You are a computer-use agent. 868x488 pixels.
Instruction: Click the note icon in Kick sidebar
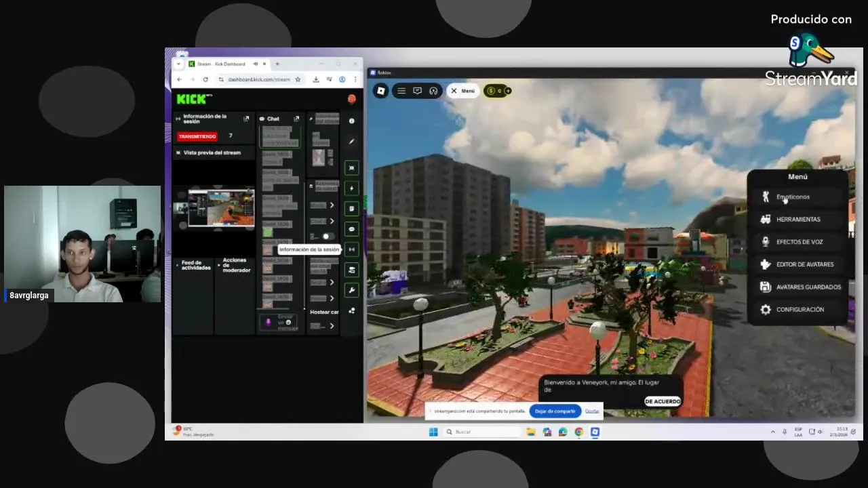[x=351, y=209]
